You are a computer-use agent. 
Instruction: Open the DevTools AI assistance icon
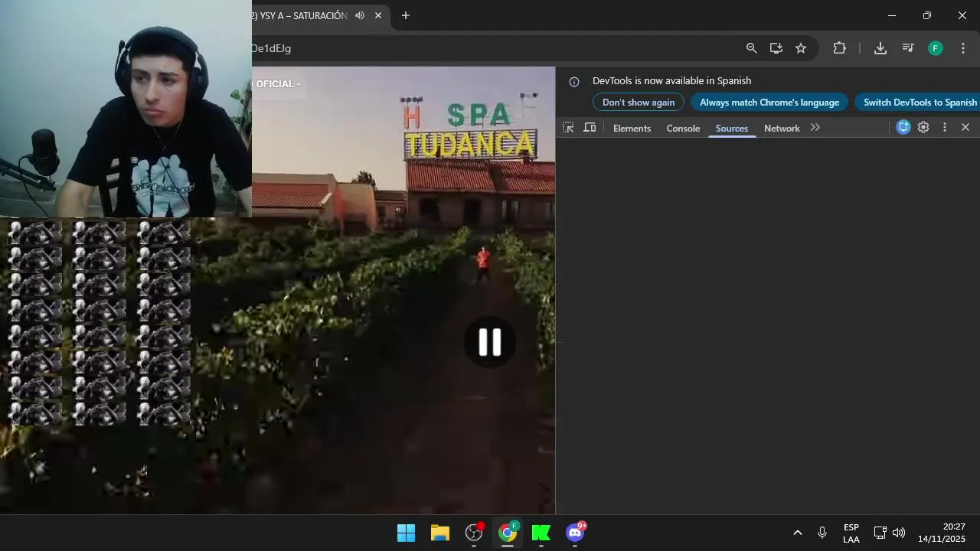903,128
